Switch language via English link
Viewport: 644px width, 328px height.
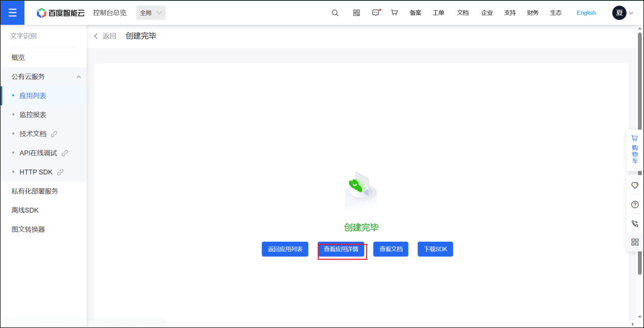coord(586,13)
